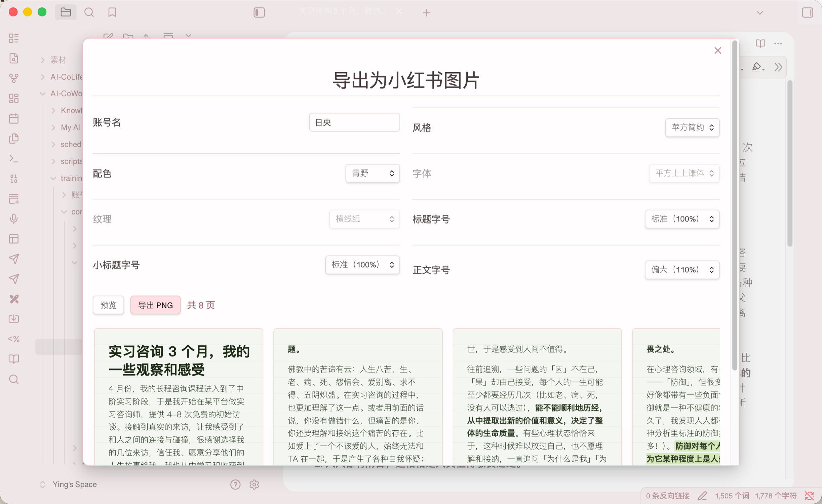Image resolution: width=822 pixels, height=504 pixels.
Task: Open the Ying's Space vault switcher
Action: coord(69,484)
